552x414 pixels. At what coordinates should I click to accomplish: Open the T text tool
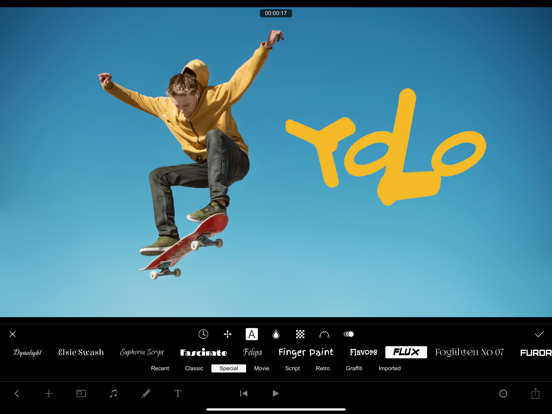click(x=178, y=393)
